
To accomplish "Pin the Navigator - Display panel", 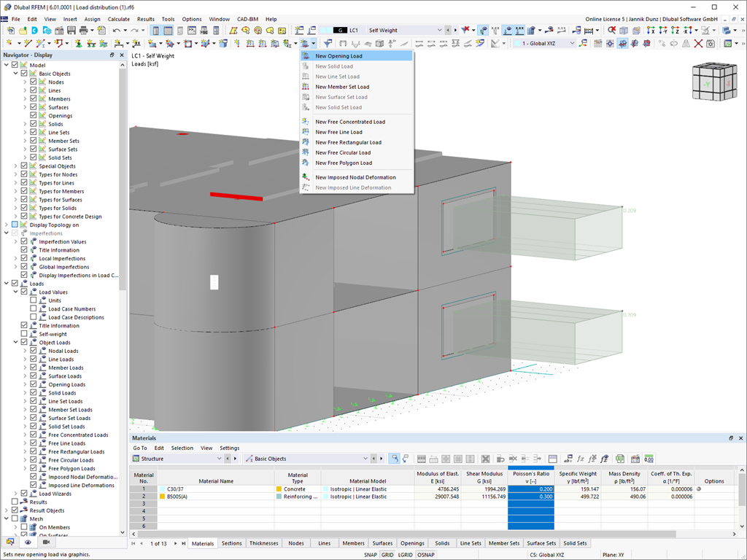I will click(x=112, y=54).
